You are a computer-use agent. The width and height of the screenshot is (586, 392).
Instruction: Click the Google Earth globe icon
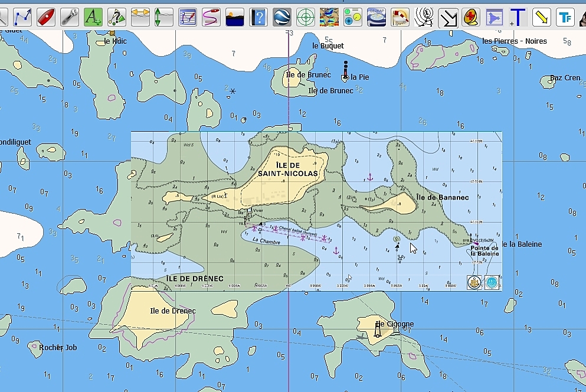pos(282,17)
